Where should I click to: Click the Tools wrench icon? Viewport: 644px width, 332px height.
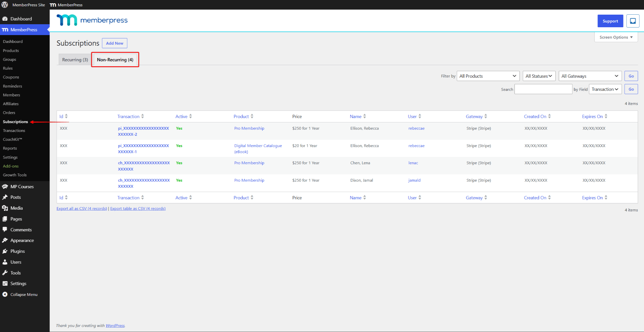click(5, 273)
